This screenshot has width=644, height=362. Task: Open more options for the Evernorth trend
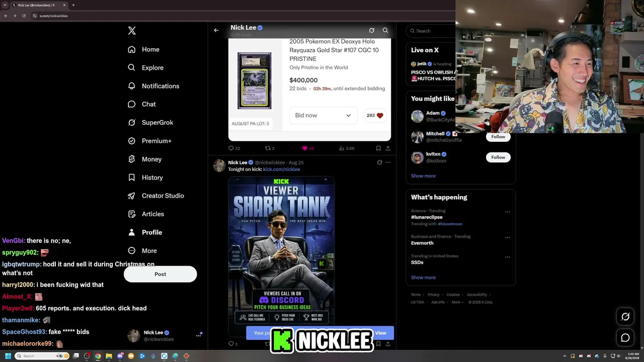[507, 237]
